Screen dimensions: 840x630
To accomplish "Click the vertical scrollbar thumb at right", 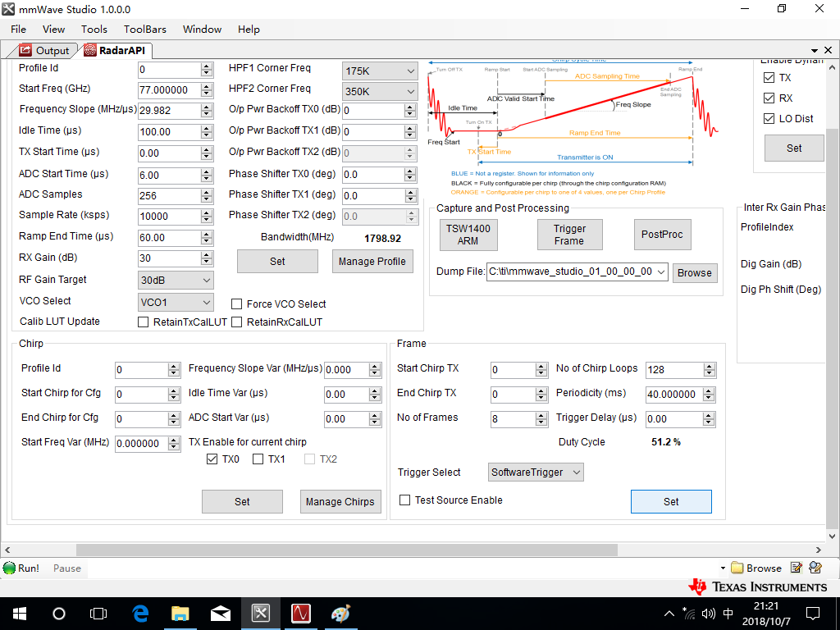I will pos(832,326).
